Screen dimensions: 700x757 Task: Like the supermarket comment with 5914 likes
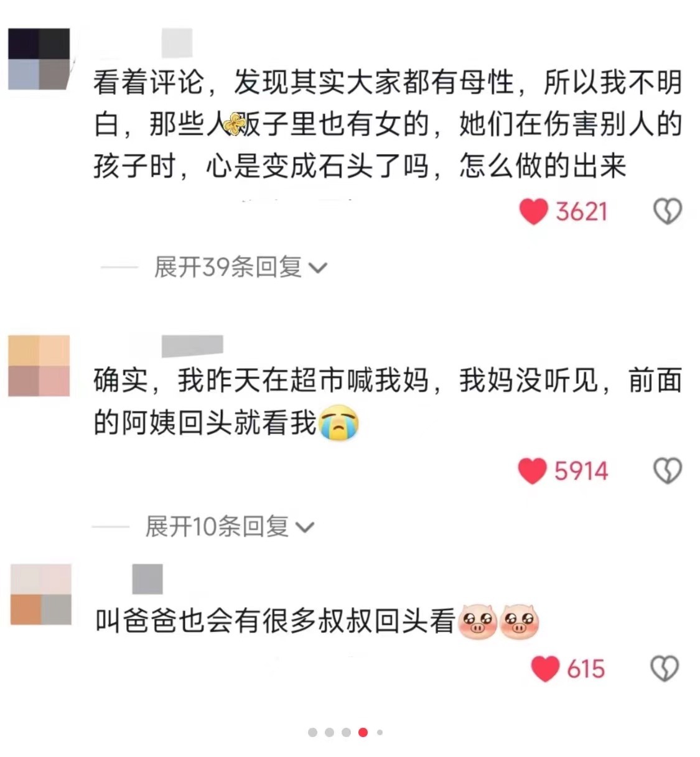click(x=532, y=471)
